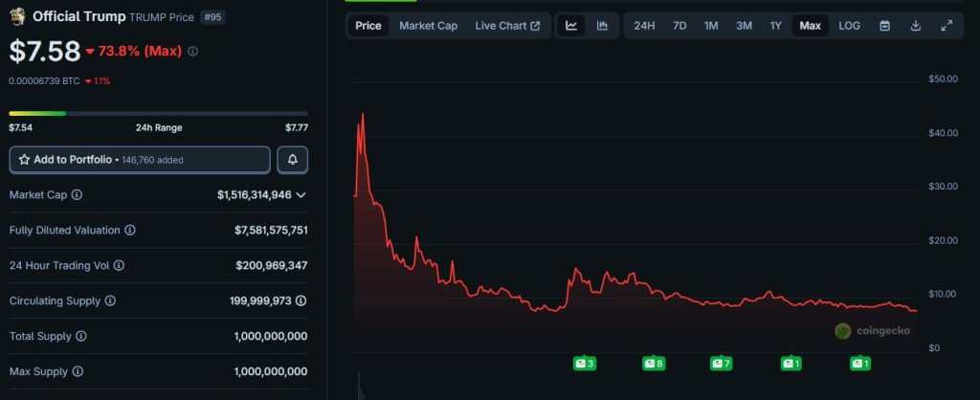The height and width of the screenshot is (400, 980).
Task: Open the calendar date range picker
Action: 884,26
